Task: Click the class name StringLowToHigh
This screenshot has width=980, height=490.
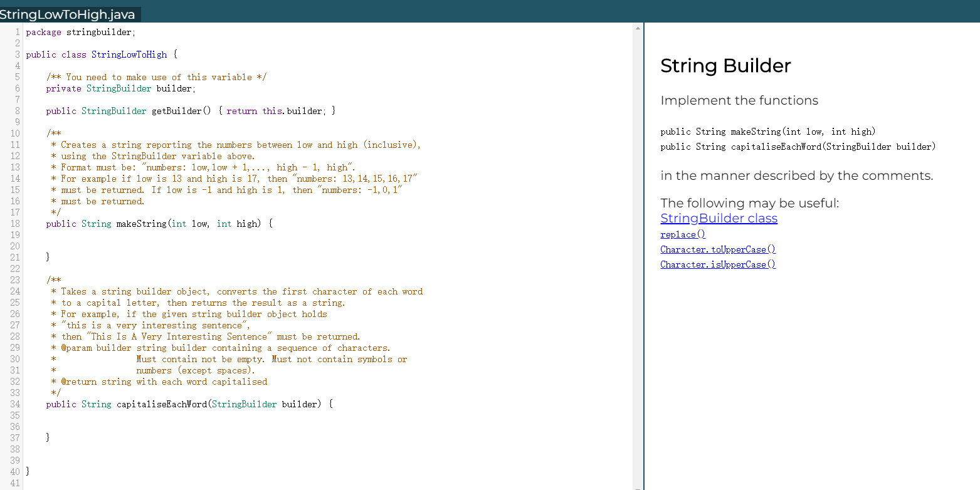Action: click(129, 54)
